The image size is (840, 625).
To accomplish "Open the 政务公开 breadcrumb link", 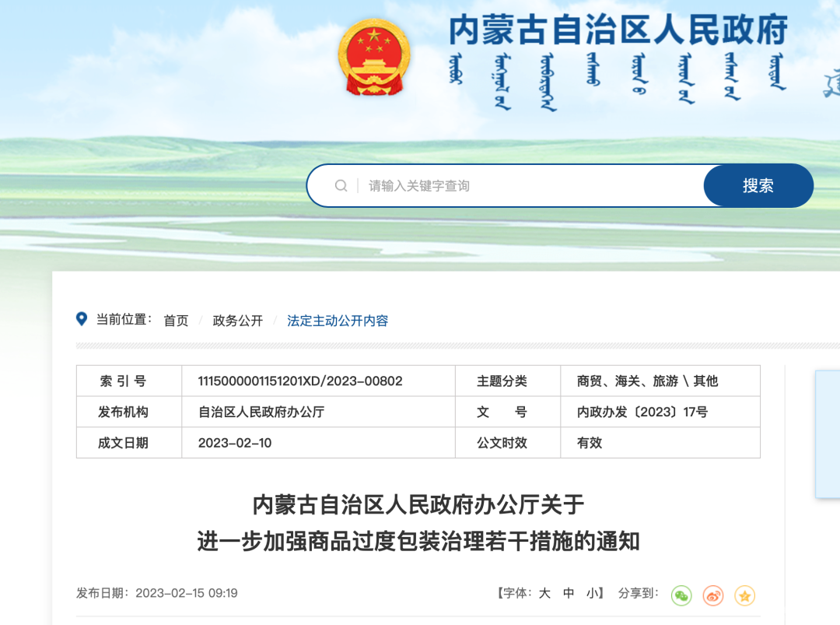I will (x=236, y=320).
